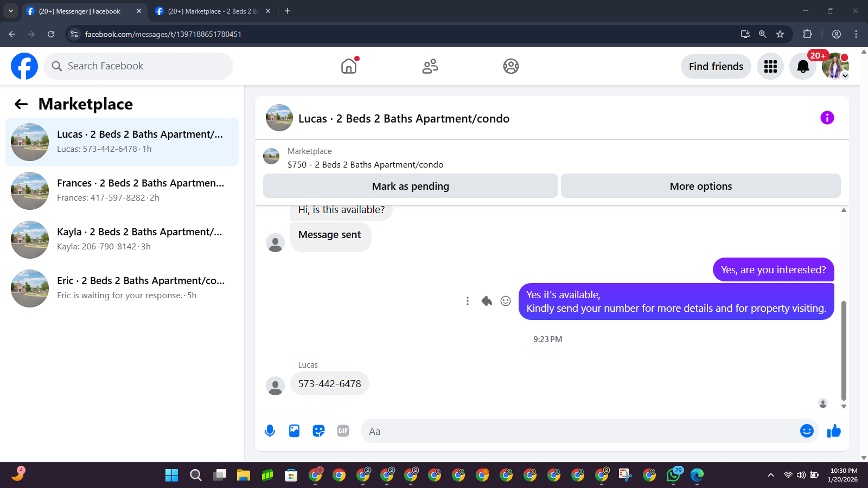Click the 'Message sent' bubble
Viewport: 868px width, 488px height.
click(x=330, y=237)
